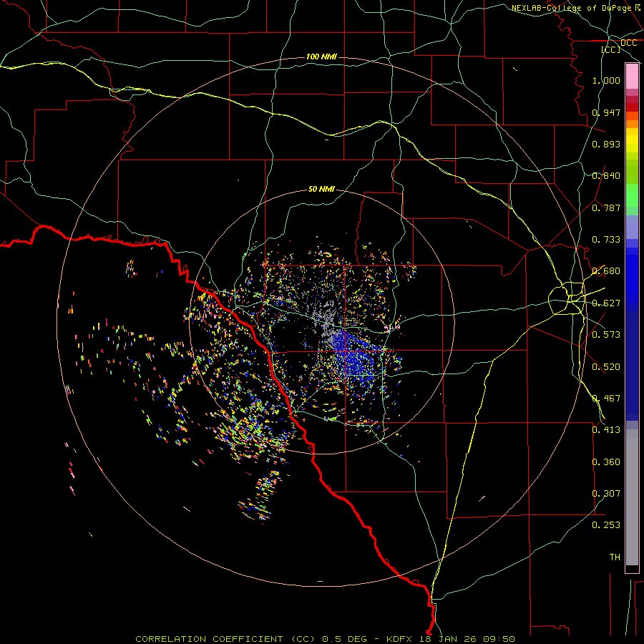The image size is (644, 644).
Task: Click the pink segment of the color bar
Action: click(632, 77)
